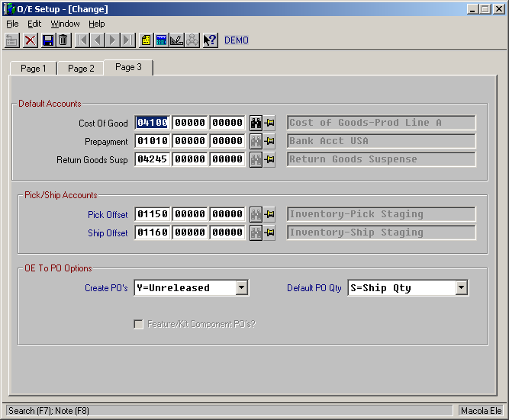Go to first record arrow icon

tap(82, 40)
